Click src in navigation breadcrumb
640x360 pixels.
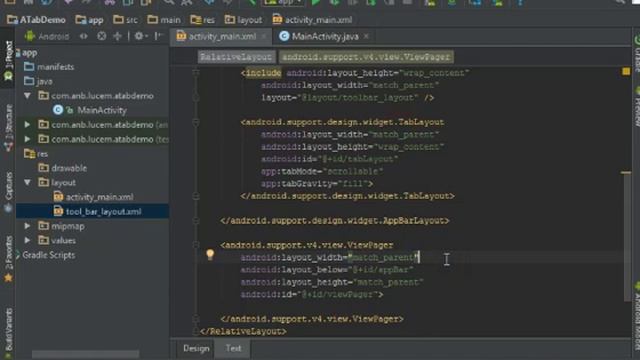(x=125, y=20)
